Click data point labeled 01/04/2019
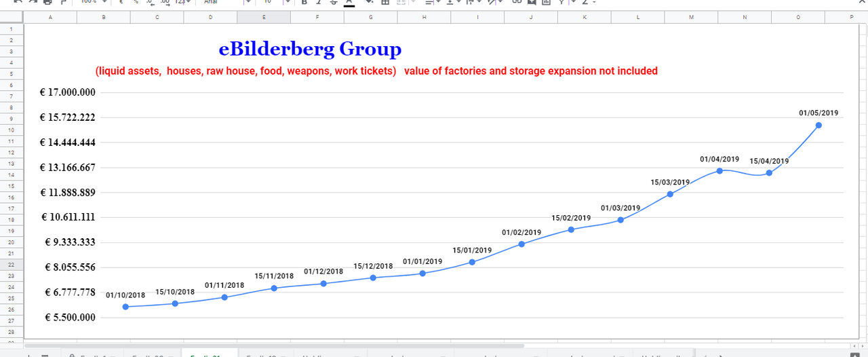Image resolution: width=868 pixels, height=357 pixels. tap(719, 170)
